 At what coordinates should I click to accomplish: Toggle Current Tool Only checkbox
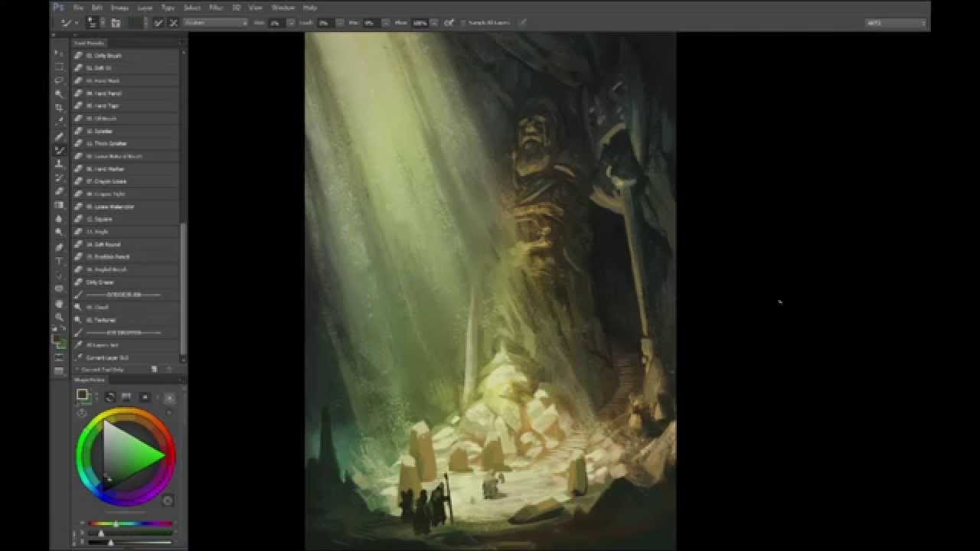point(77,369)
